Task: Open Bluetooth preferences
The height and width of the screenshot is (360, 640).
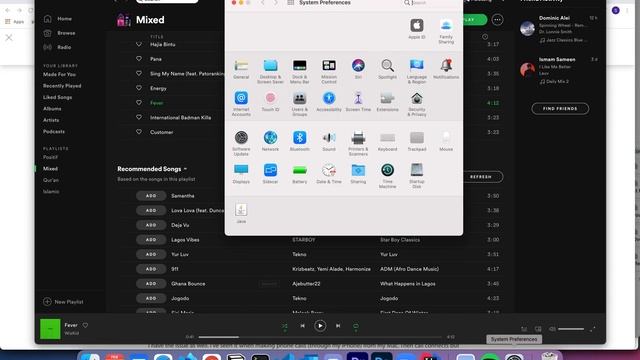Action: (299, 141)
